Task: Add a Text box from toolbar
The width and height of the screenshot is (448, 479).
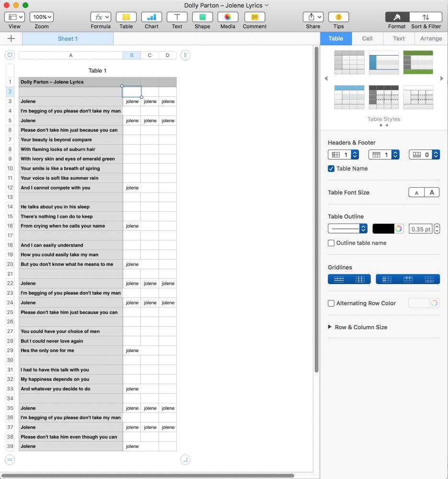Action: tap(177, 17)
